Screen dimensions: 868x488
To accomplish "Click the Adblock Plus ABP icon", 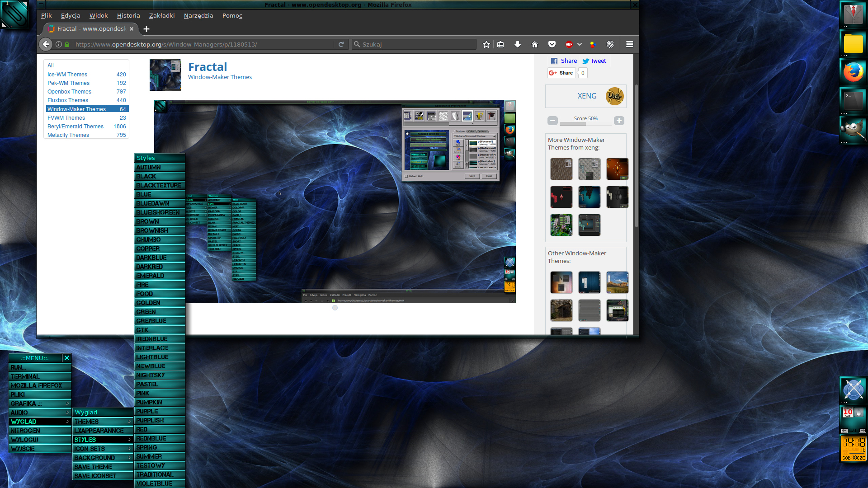I will pyautogui.click(x=569, y=44).
